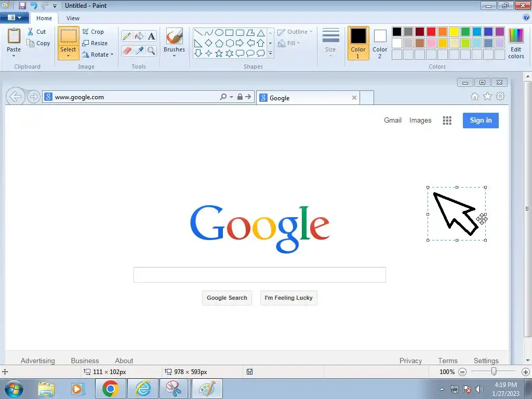Viewport: 532px width, 399px height.
Task: Click the zoom out minus button
Action: click(x=462, y=372)
